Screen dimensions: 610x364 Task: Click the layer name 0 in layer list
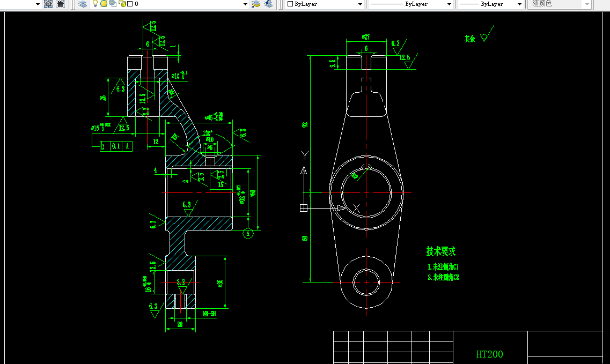tap(136, 4)
